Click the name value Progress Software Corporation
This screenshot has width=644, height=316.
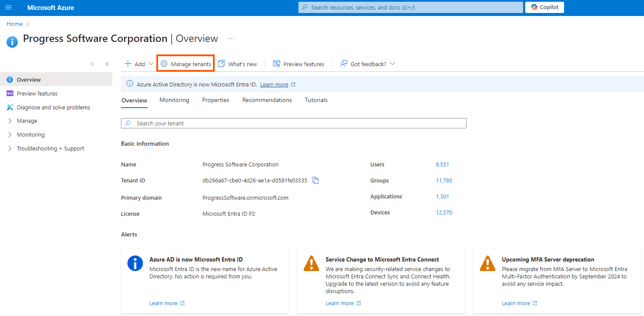[241, 165]
